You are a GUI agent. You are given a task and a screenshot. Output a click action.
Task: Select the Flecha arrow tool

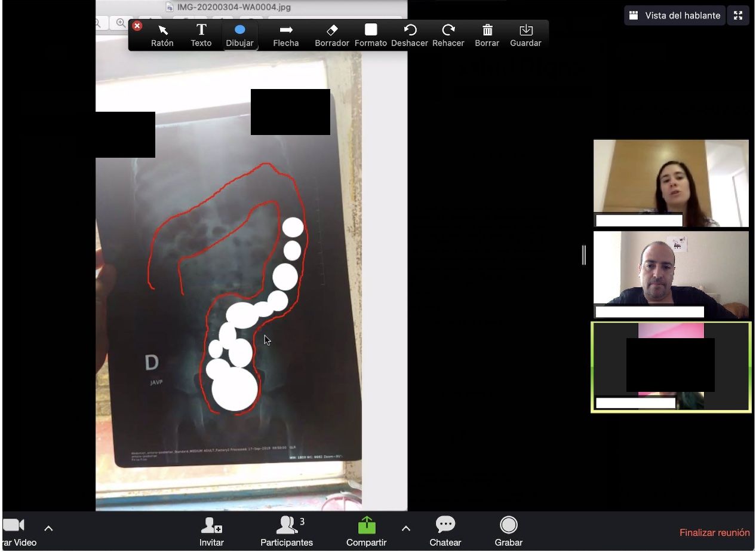point(285,36)
